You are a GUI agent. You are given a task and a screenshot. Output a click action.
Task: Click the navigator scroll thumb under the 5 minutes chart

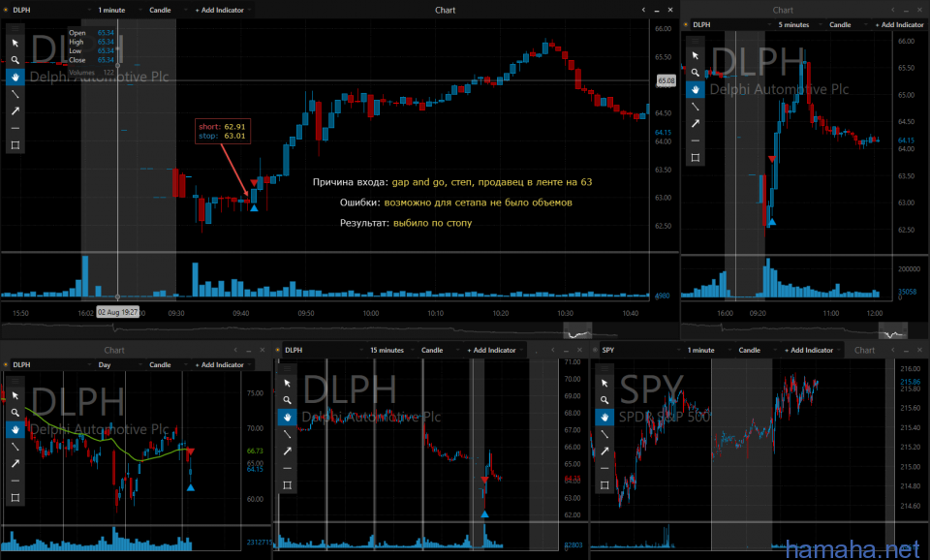click(x=892, y=331)
